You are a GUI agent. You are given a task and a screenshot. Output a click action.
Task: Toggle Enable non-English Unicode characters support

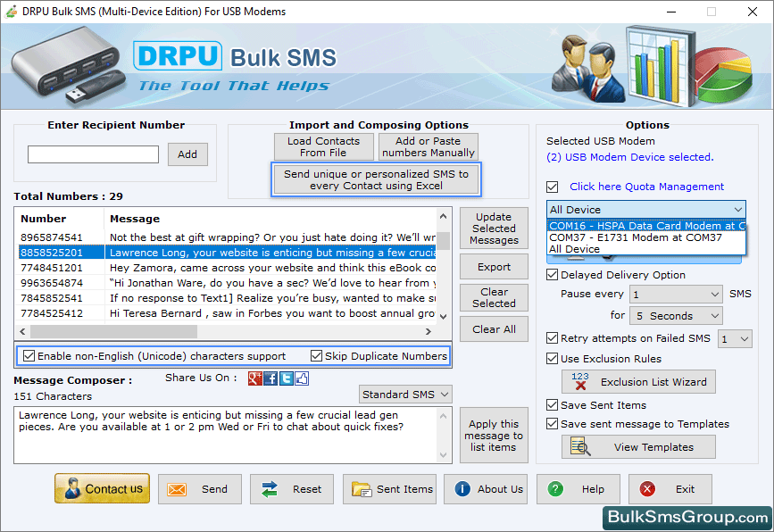click(29, 356)
